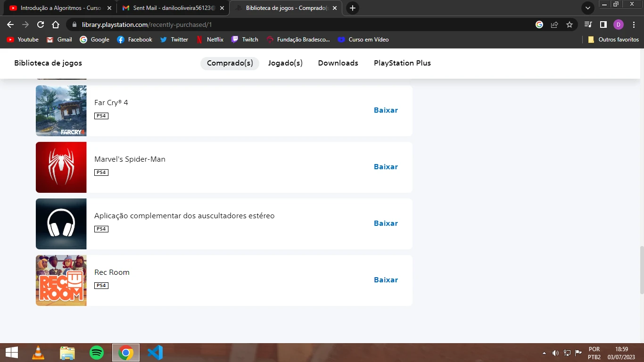Click the Google icon in address bar
Image resolution: width=644 pixels, height=362 pixels.
pos(539,25)
